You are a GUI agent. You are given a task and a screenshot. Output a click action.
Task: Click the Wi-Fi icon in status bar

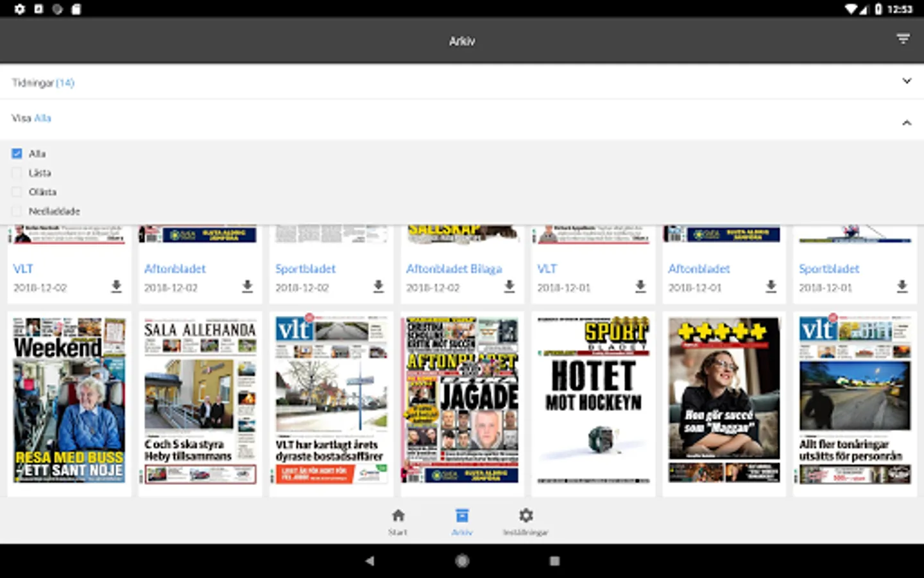click(851, 9)
